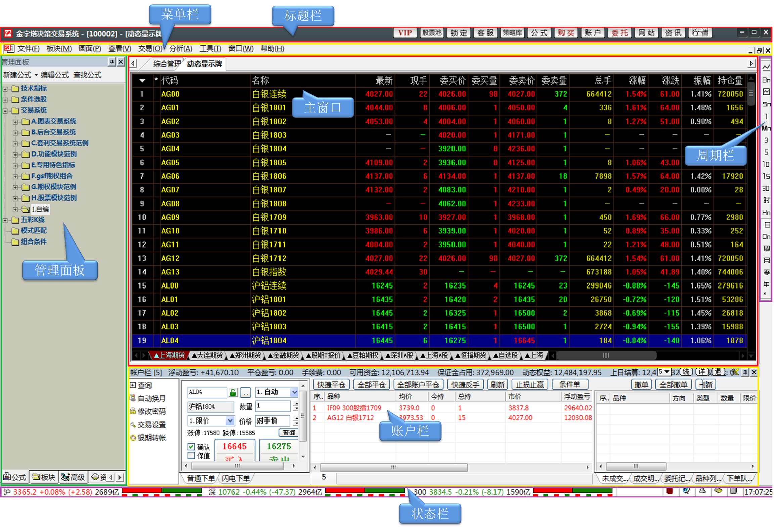Open the 交易(O) menu

click(x=150, y=49)
